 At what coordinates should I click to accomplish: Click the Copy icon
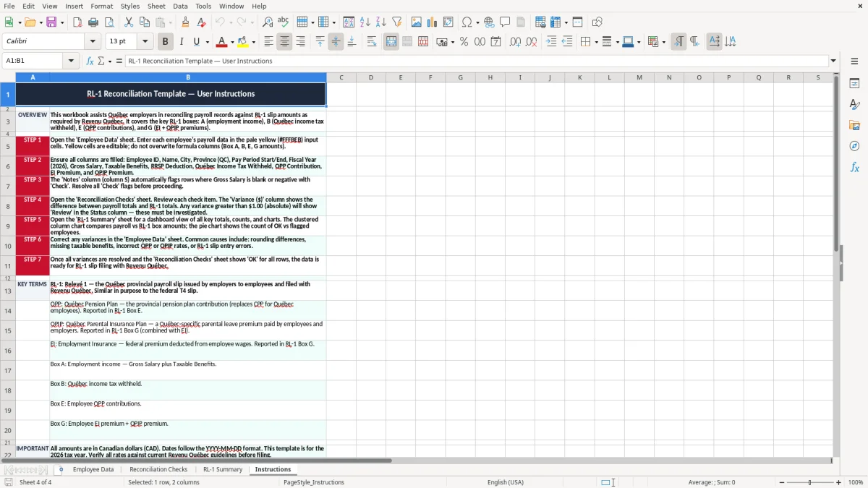coord(144,22)
